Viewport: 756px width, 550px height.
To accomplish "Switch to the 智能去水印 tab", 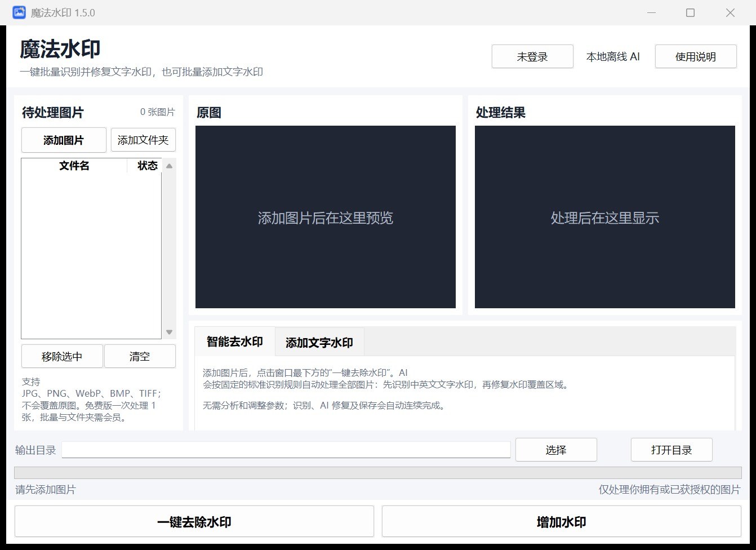I will coord(235,341).
